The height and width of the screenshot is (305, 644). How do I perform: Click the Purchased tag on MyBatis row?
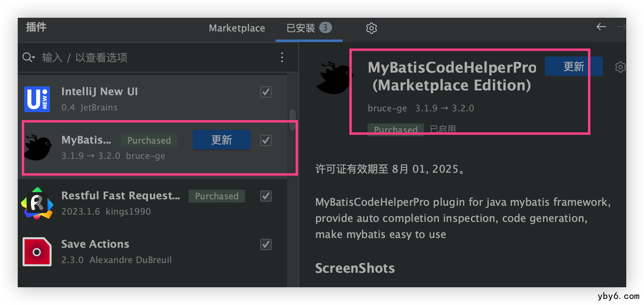click(x=149, y=140)
